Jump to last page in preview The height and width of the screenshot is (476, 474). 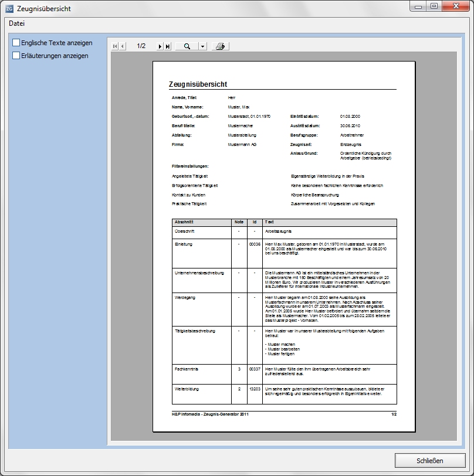pos(167,46)
